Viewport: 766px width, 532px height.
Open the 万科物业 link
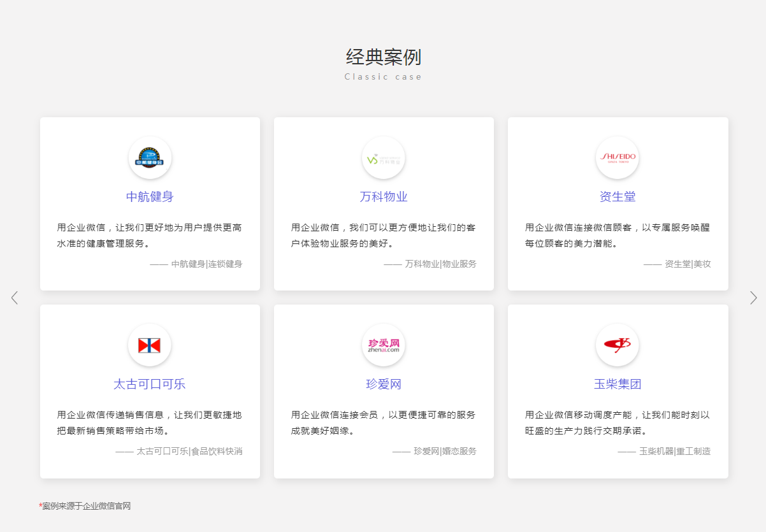click(x=384, y=196)
